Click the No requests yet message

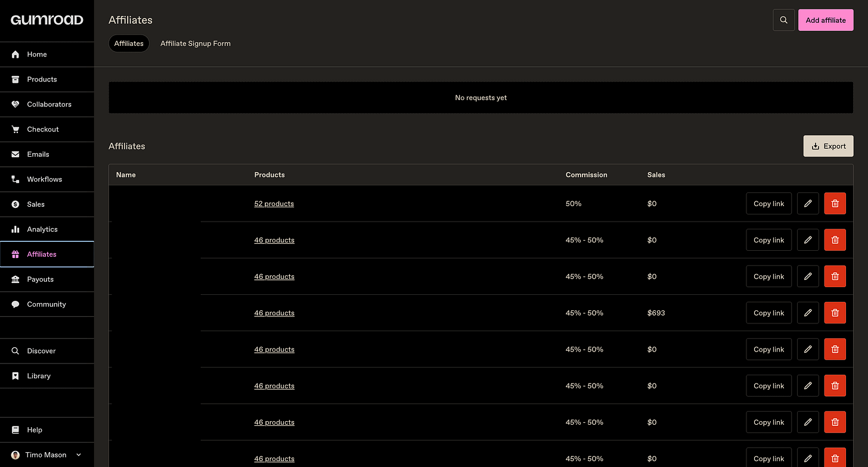pos(481,98)
